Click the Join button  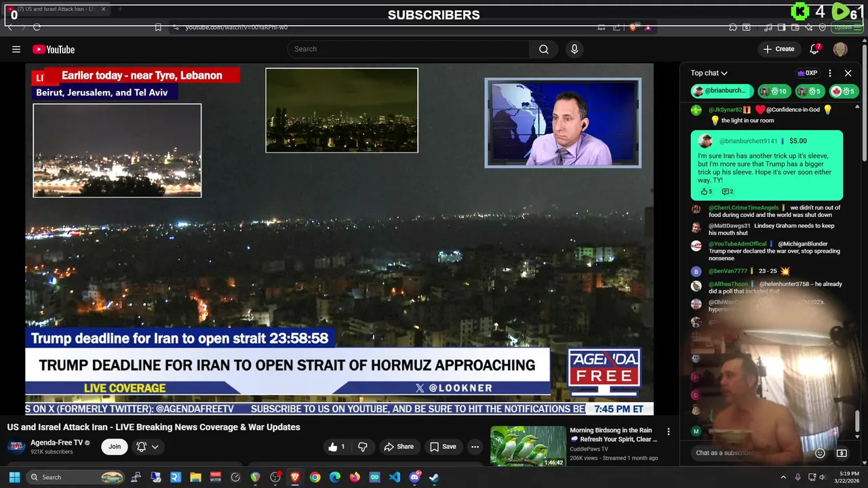(x=115, y=447)
